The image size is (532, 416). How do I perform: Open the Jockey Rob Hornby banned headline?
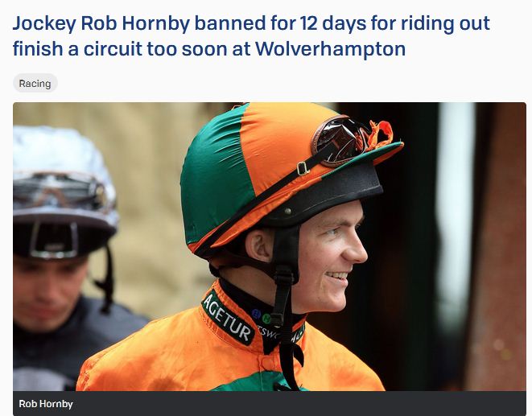click(x=251, y=36)
